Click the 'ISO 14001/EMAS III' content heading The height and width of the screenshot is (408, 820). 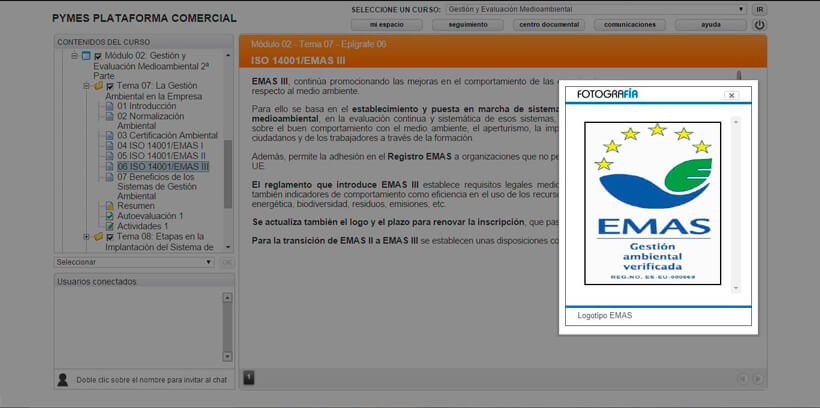298,61
